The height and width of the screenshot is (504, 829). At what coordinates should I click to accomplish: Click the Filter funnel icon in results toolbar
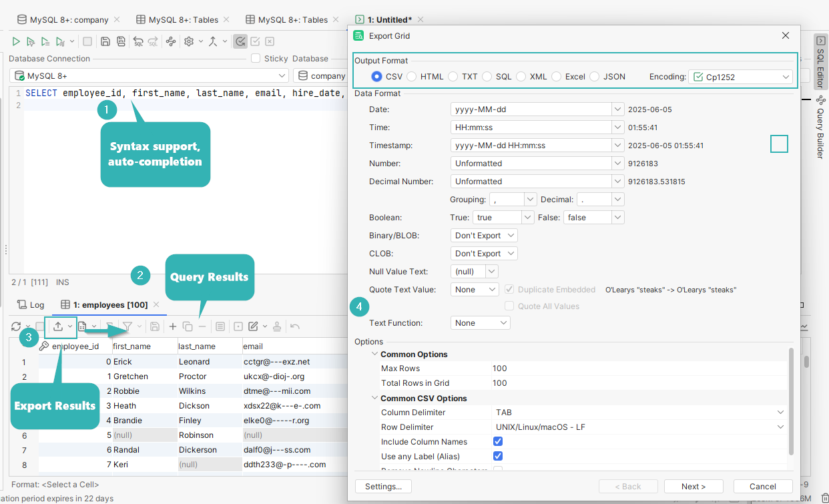click(127, 326)
